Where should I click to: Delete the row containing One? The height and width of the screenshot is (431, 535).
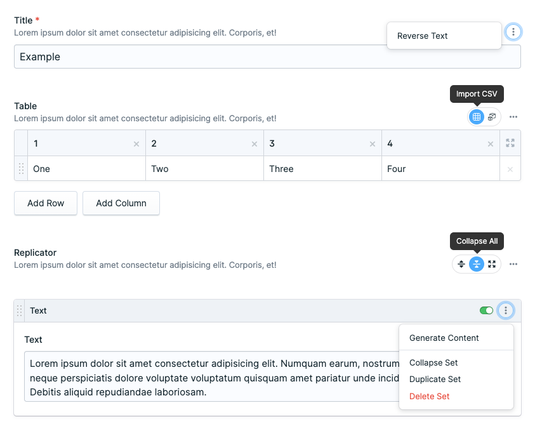510,169
